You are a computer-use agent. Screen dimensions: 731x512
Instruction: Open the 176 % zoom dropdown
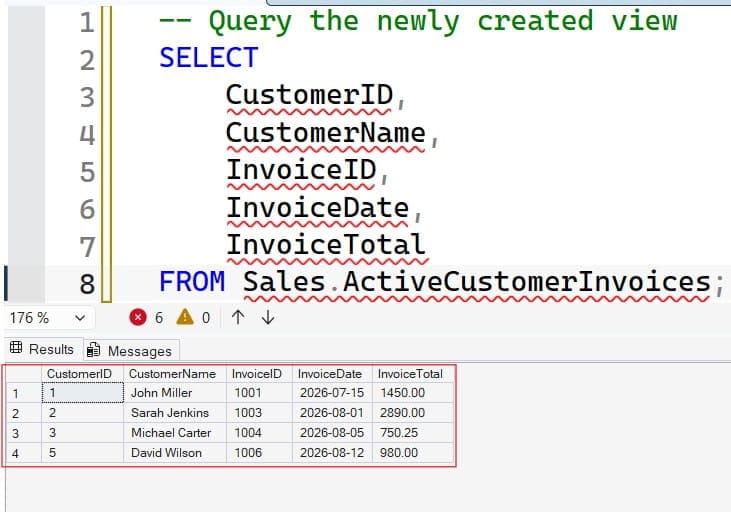48,318
